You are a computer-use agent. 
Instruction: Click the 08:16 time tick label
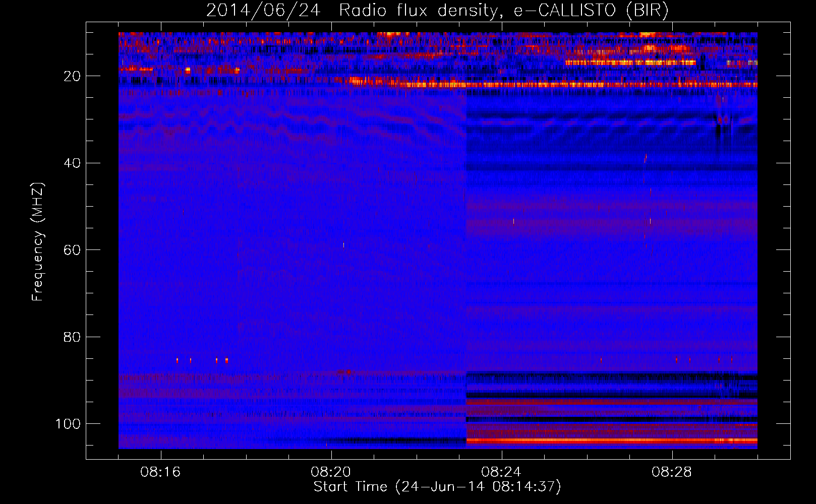point(160,472)
